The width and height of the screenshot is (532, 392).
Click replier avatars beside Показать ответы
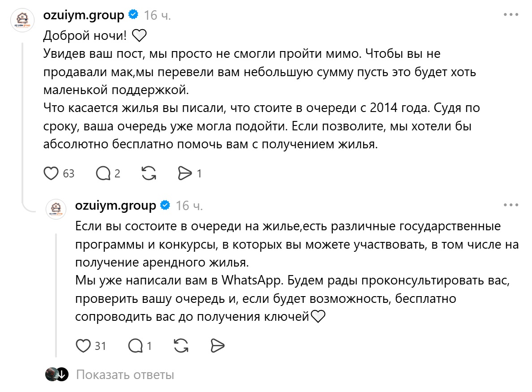(57, 375)
